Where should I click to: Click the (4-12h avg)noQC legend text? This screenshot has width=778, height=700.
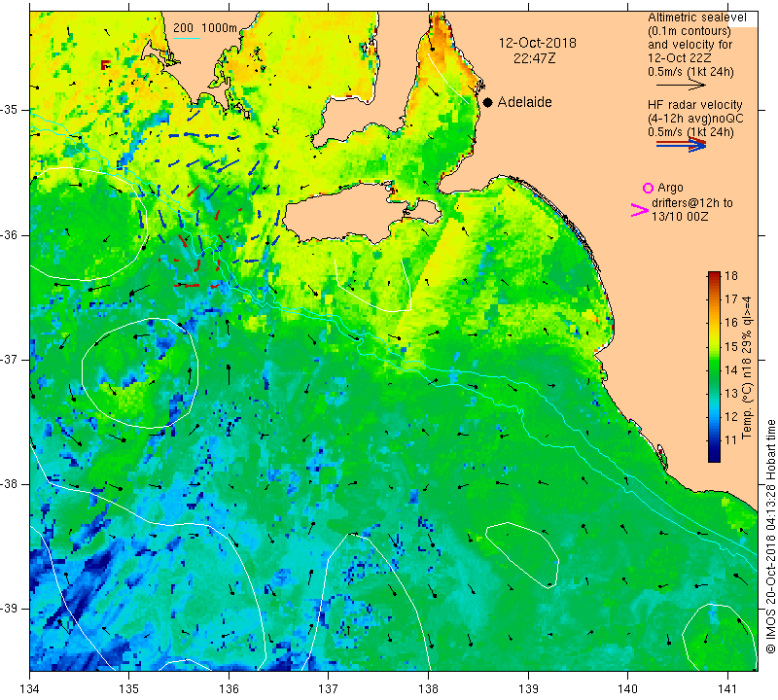coord(695,119)
